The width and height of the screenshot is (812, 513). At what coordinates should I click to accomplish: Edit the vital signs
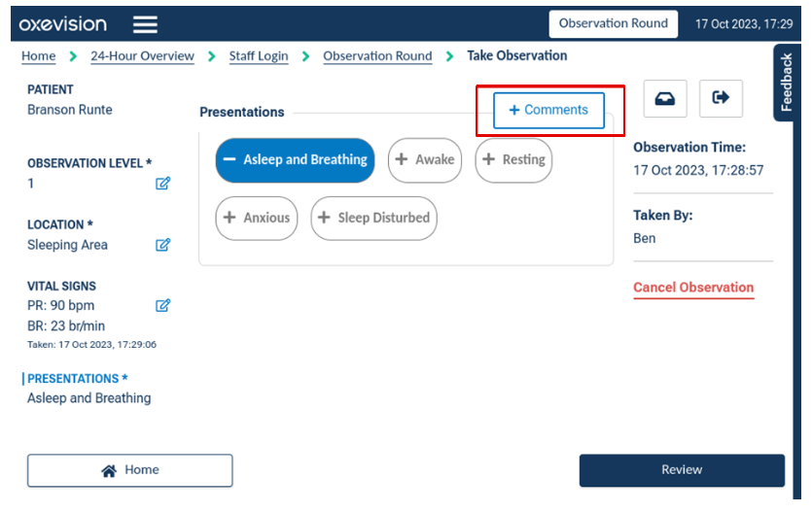point(162,305)
